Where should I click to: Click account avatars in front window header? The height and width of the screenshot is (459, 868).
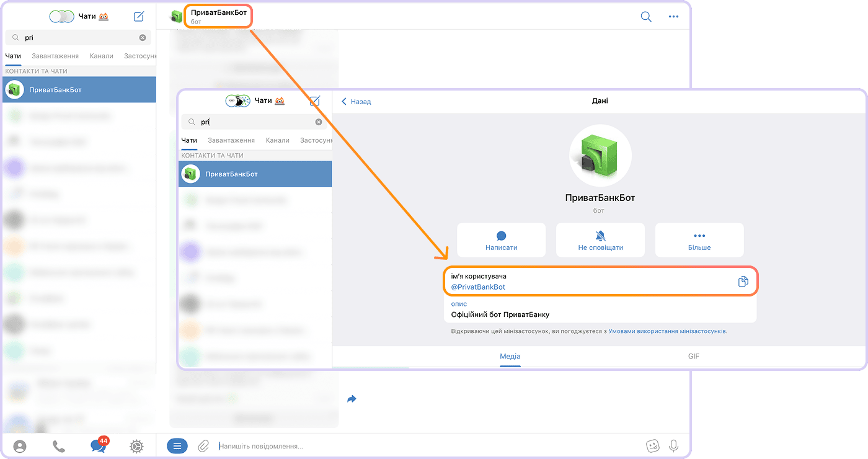point(237,100)
